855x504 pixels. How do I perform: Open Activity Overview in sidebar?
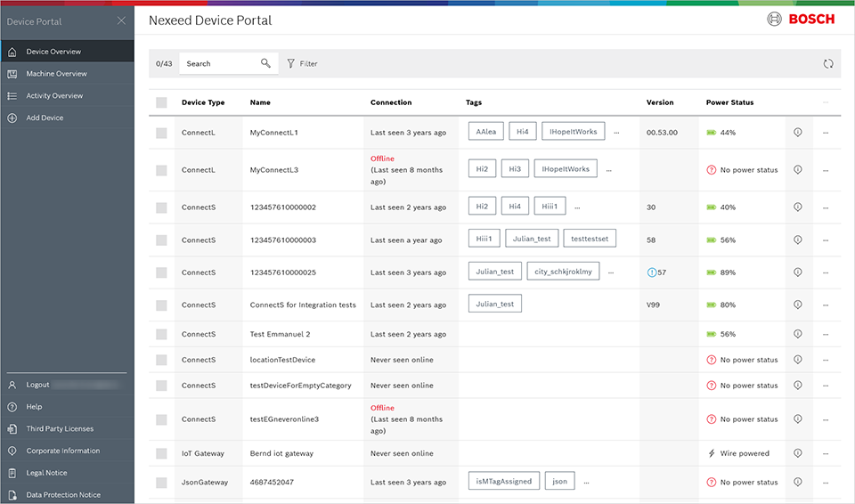tap(67, 95)
